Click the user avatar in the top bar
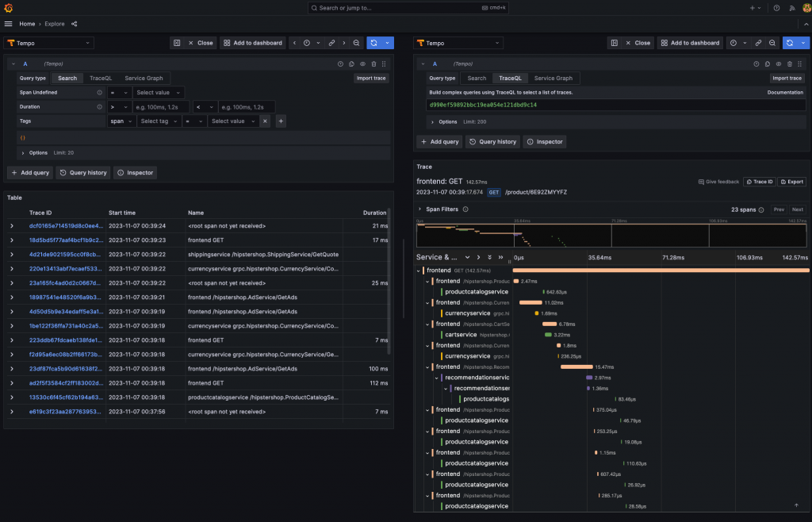This screenshot has width=812, height=522. click(x=806, y=8)
